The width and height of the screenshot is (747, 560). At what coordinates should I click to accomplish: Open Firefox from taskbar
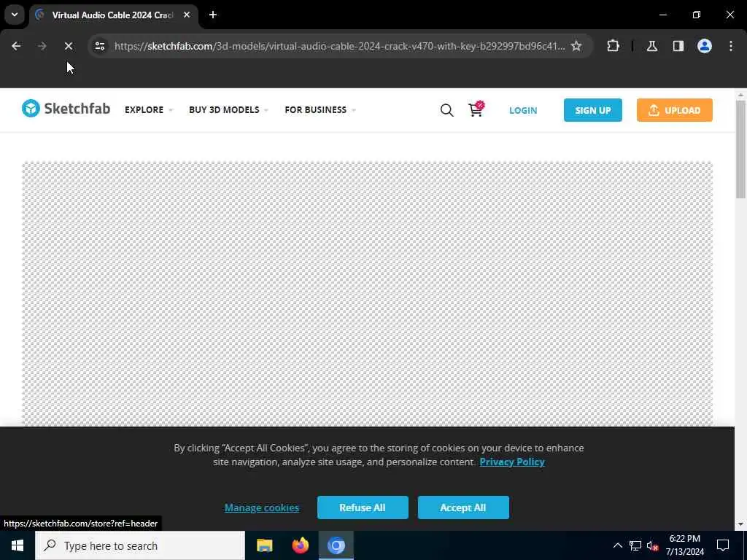coord(300,545)
